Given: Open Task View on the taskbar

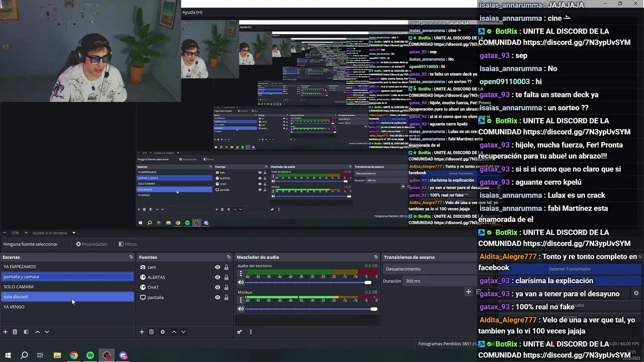Looking at the screenshot, I should (x=40, y=355).
